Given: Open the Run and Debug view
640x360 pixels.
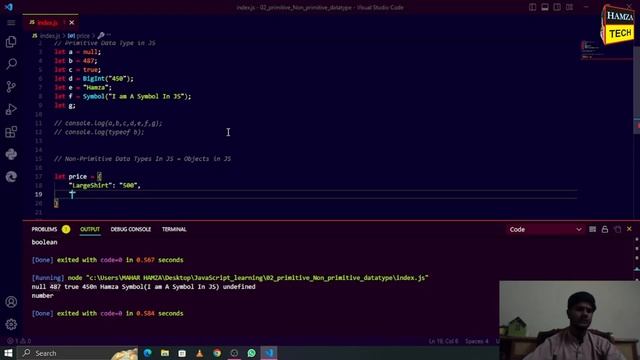Looking at the screenshot, I should coord(11,109).
